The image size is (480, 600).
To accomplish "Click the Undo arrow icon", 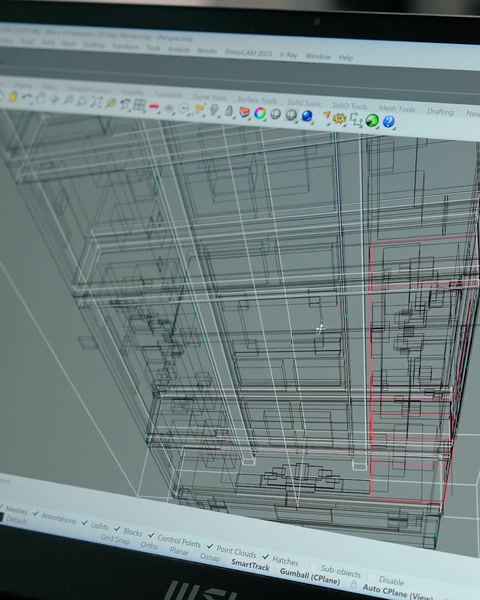I will (26, 98).
